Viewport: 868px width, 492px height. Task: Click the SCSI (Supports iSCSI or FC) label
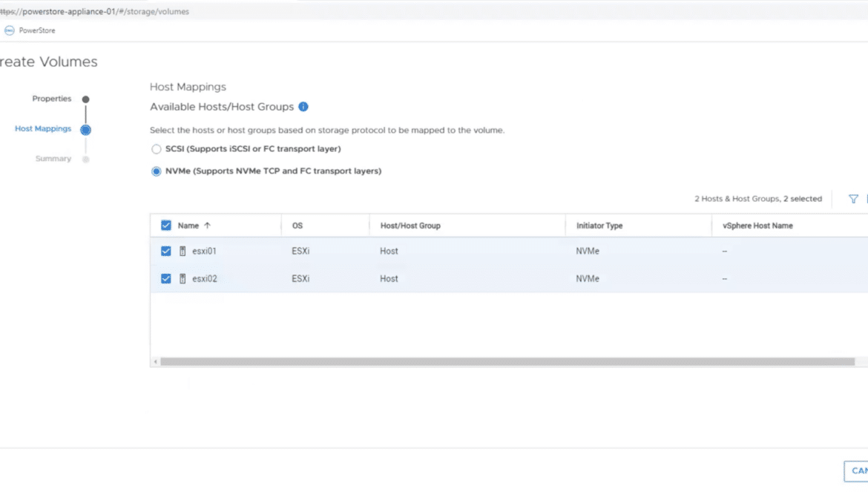253,149
